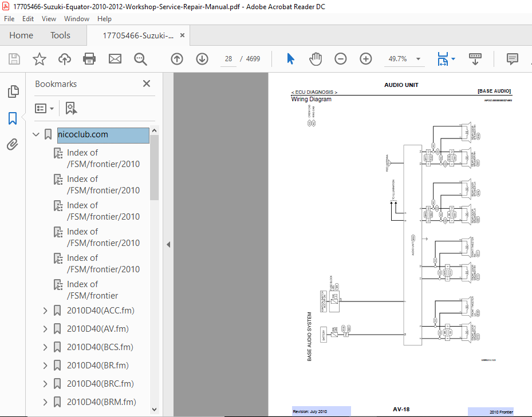This screenshot has height=417, width=532.
Task: Collapse the navigation pane with arrow
Action: pos(168,244)
